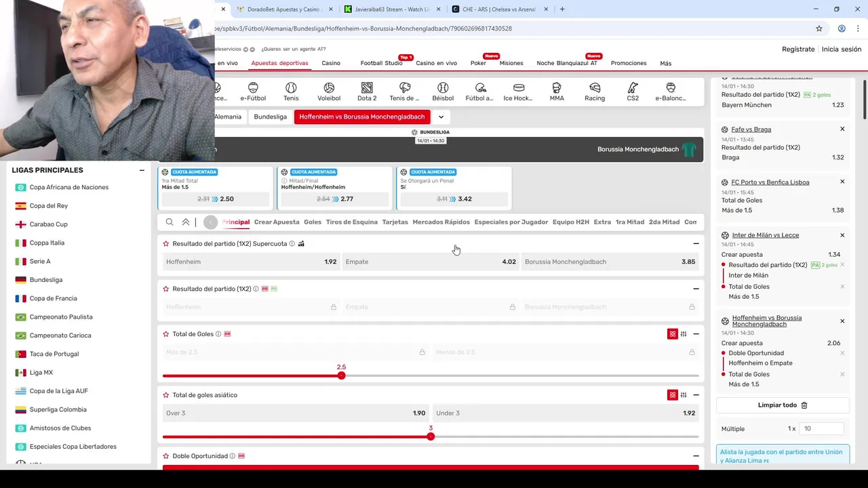The width and height of the screenshot is (868, 488).
Task: Favorite the Doble Oportunidad market
Action: [x=166, y=456]
